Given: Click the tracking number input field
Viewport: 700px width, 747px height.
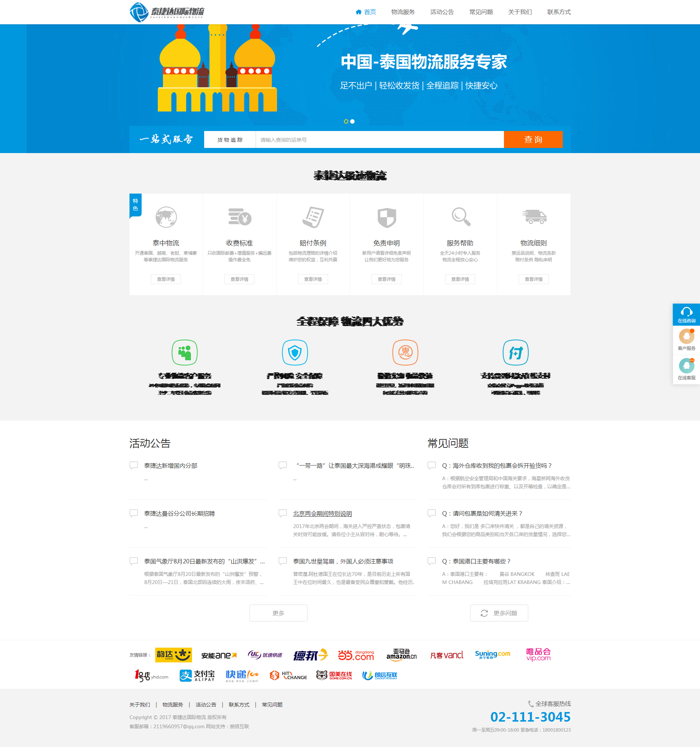Looking at the screenshot, I should click(x=379, y=140).
